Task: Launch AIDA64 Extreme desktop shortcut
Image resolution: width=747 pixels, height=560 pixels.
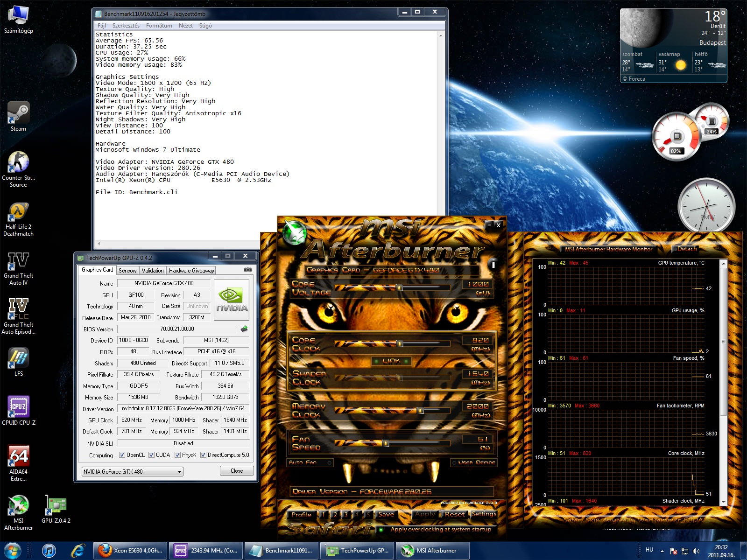Action: pos(19,463)
